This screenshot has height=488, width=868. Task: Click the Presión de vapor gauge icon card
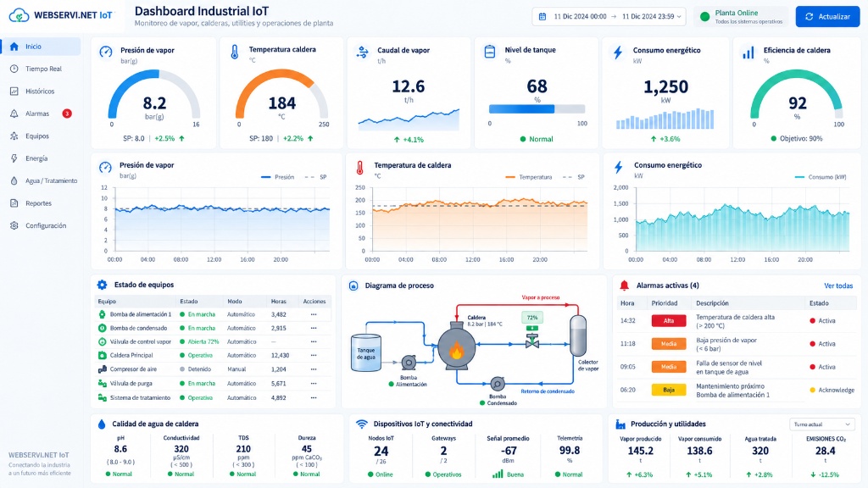106,52
